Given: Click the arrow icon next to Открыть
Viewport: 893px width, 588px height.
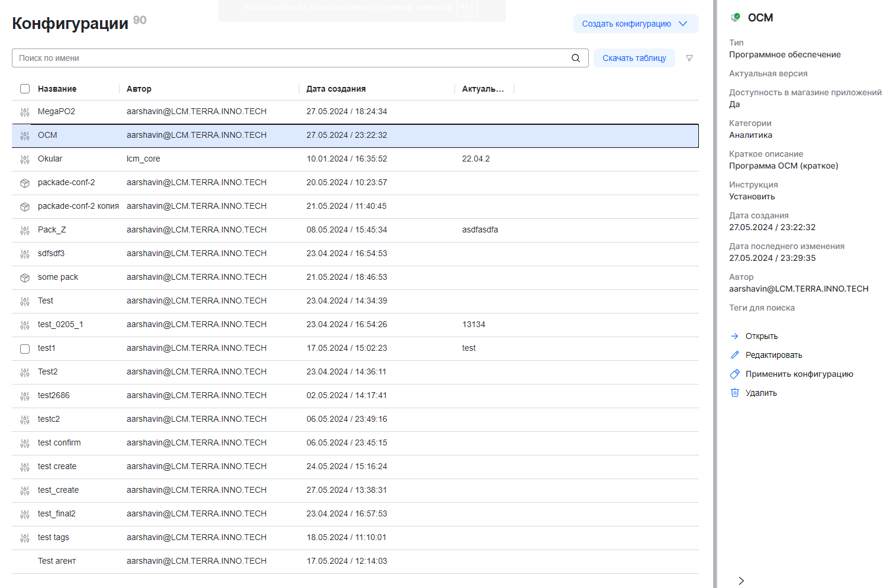Looking at the screenshot, I should [x=735, y=336].
